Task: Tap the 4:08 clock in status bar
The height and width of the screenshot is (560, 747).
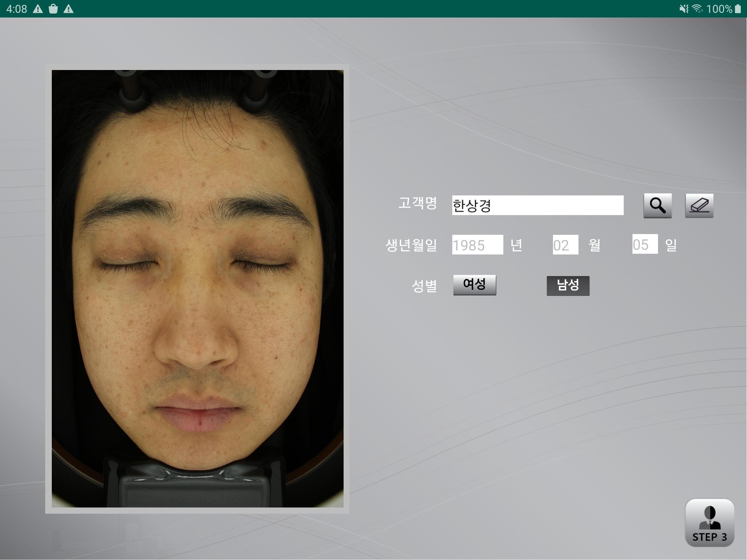Action: [16, 9]
